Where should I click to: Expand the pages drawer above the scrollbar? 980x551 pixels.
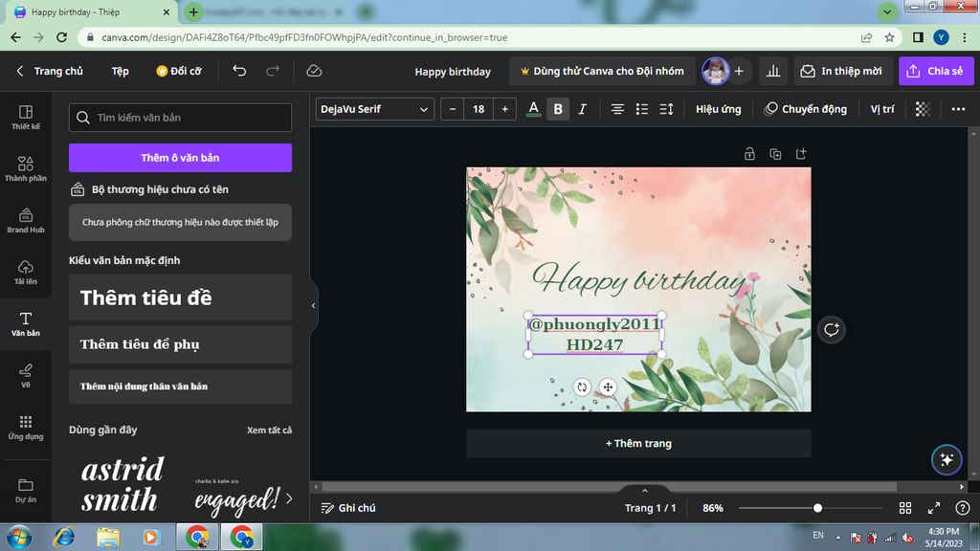coord(644,491)
